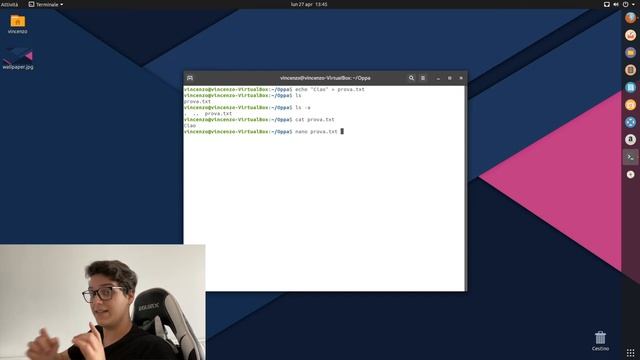
Task: Open the dock icon just below Firefox
Action: click(x=631, y=35)
